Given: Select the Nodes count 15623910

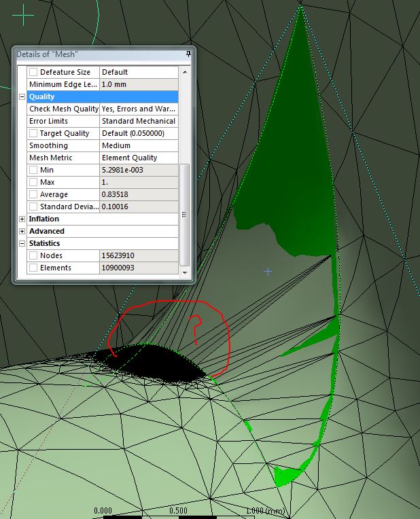Looking at the screenshot, I should point(139,256).
